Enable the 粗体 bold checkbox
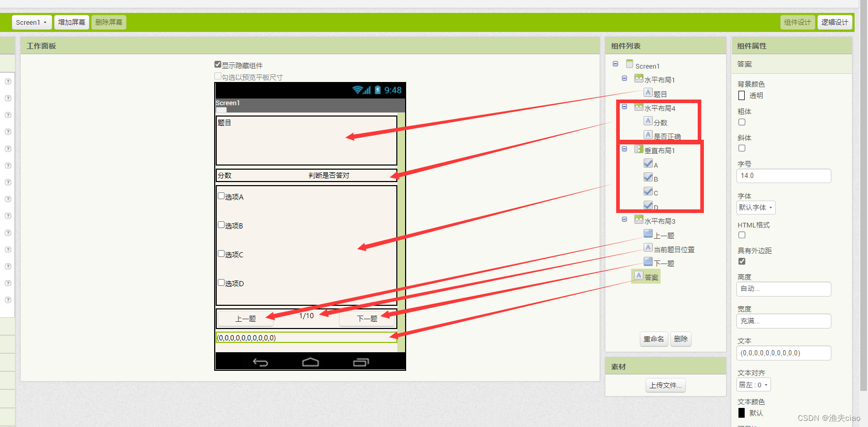The width and height of the screenshot is (868, 427). [x=742, y=122]
